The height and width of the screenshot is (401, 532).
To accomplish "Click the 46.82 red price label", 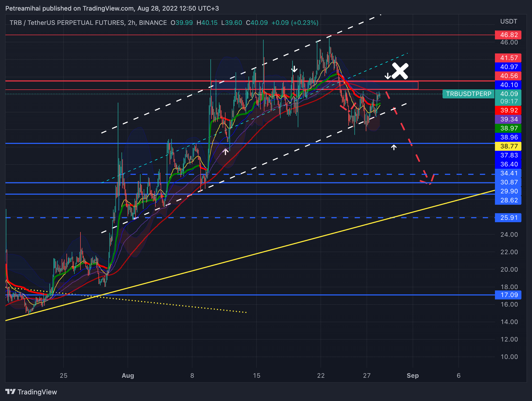I will pos(508,35).
